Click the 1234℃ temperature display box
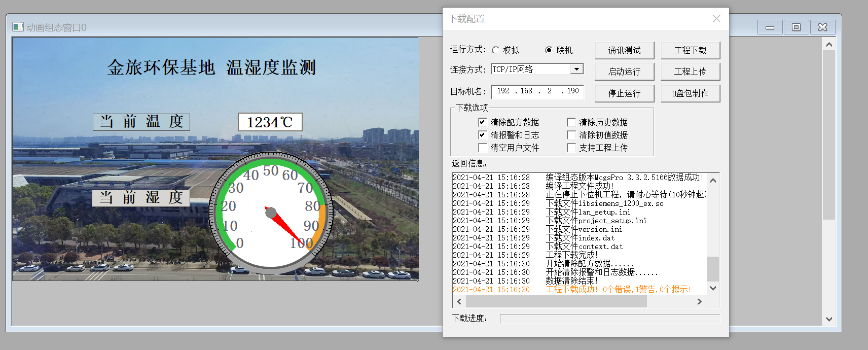The image size is (868, 350). pos(270,122)
